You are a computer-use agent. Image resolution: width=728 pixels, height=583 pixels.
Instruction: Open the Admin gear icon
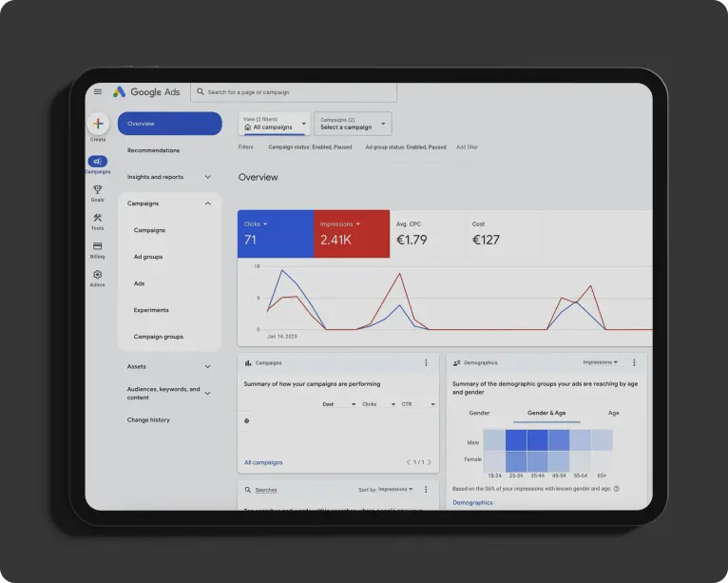point(98,275)
